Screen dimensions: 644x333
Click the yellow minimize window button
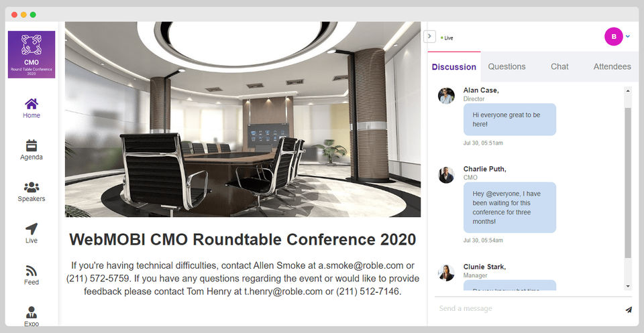[x=23, y=15]
